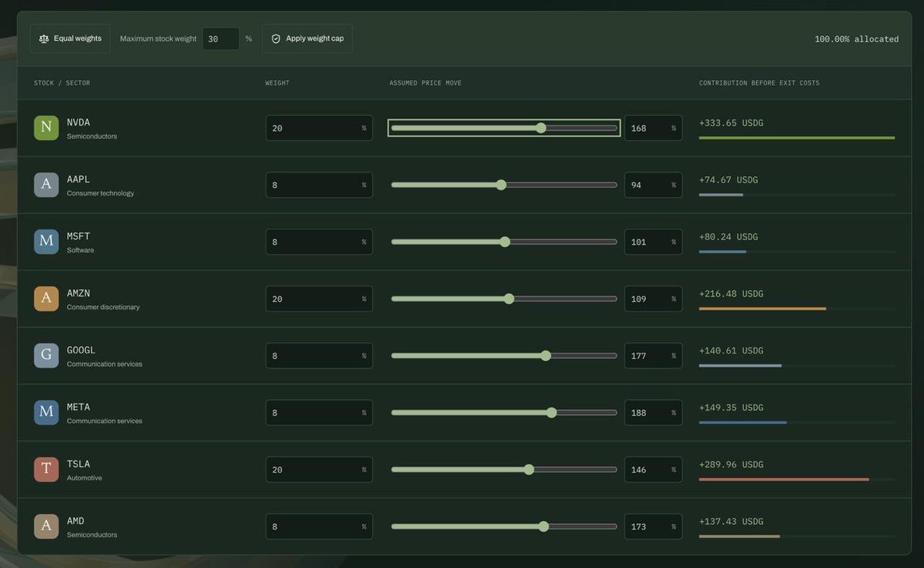Click the AMZN stock icon
Image resolution: width=924 pixels, height=568 pixels.
pos(46,299)
